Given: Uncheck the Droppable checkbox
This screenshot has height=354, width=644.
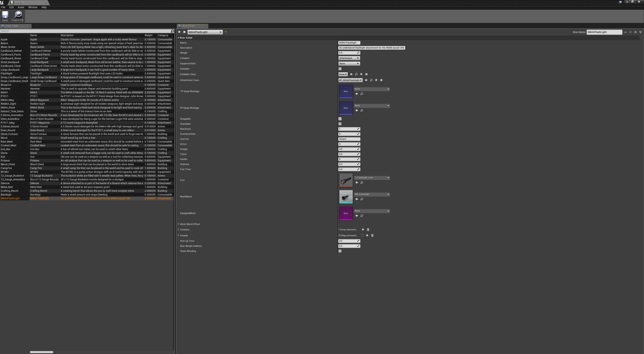Looking at the screenshot, I should [340, 119].
